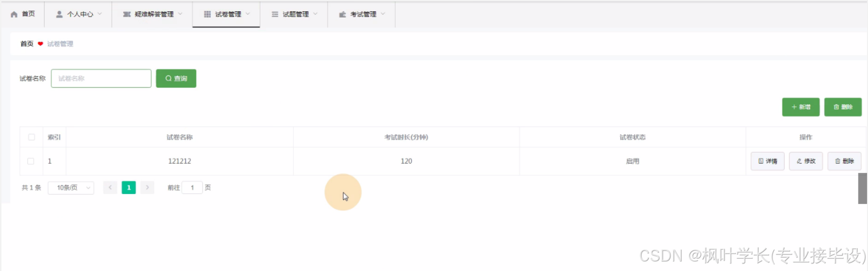Screen dimensions: 868x271
Task: Click the grid icon beside 试卷管理
Action: point(207,14)
